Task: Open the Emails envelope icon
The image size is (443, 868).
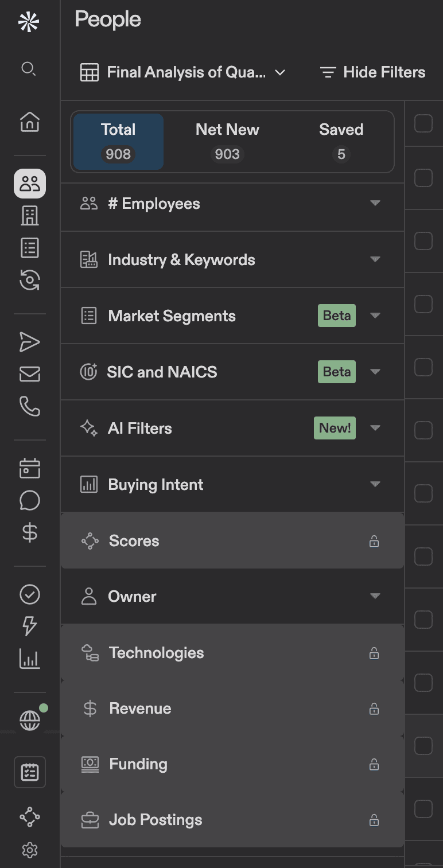Action: click(30, 375)
